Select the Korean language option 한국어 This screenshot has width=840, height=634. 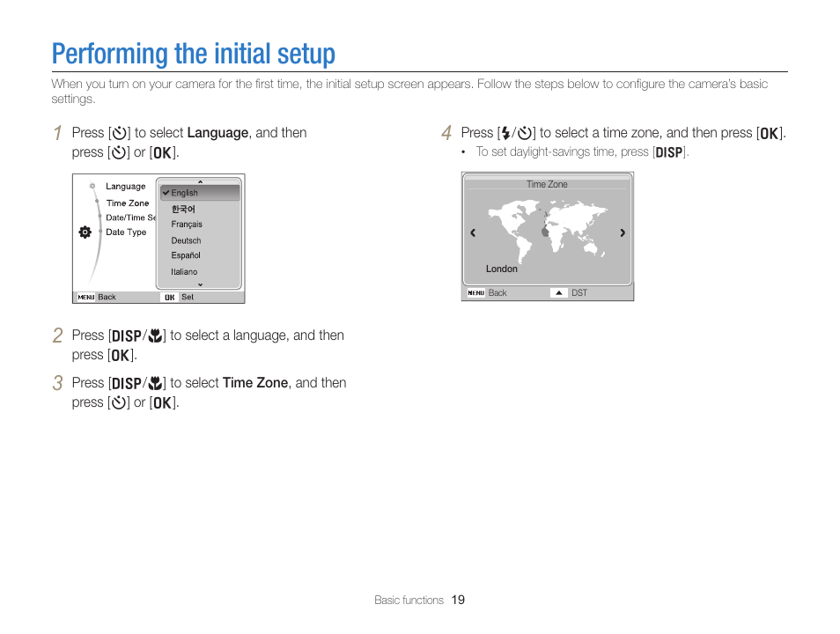183,209
